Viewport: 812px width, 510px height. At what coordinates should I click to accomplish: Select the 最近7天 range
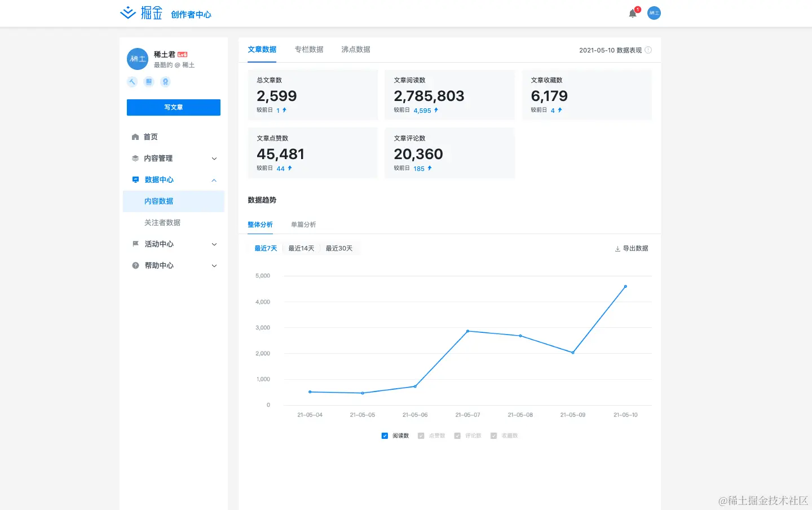(266, 249)
